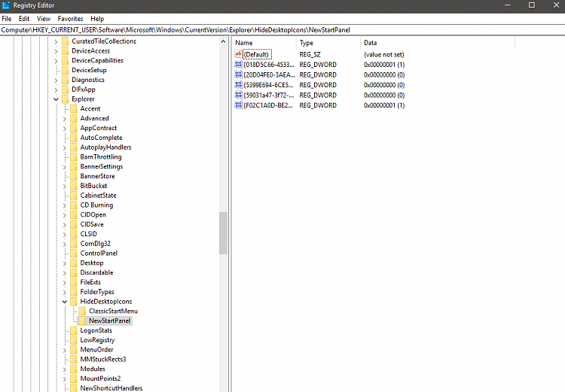Image resolution: width=565 pixels, height=392 pixels.
Task: Select the ComDlg32 folder icon
Action: coord(74,244)
